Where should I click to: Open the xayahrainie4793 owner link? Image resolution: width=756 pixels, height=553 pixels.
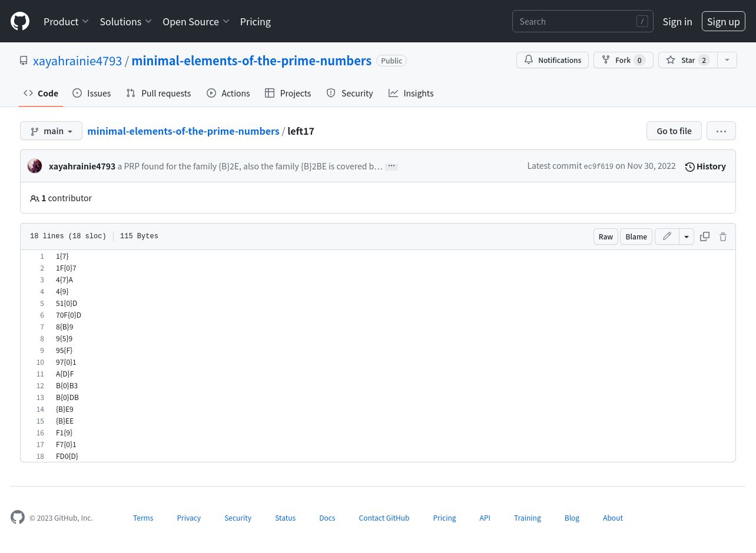tap(78, 61)
